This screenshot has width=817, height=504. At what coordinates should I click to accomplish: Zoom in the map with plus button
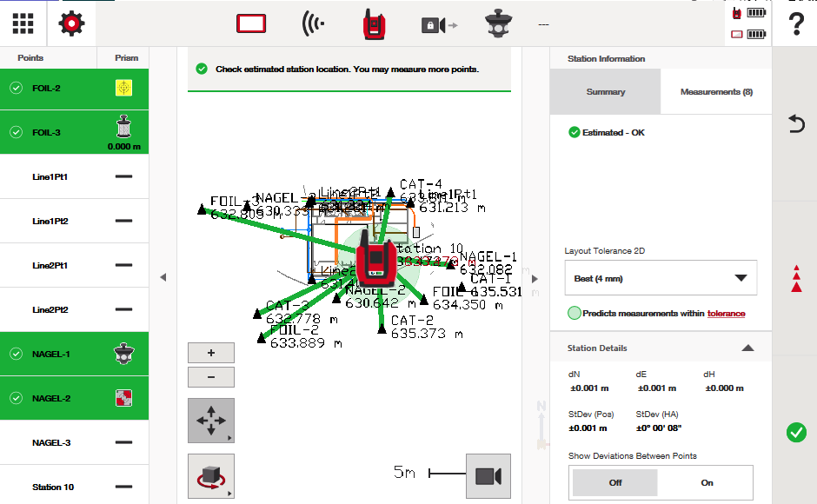coord(210,353)
